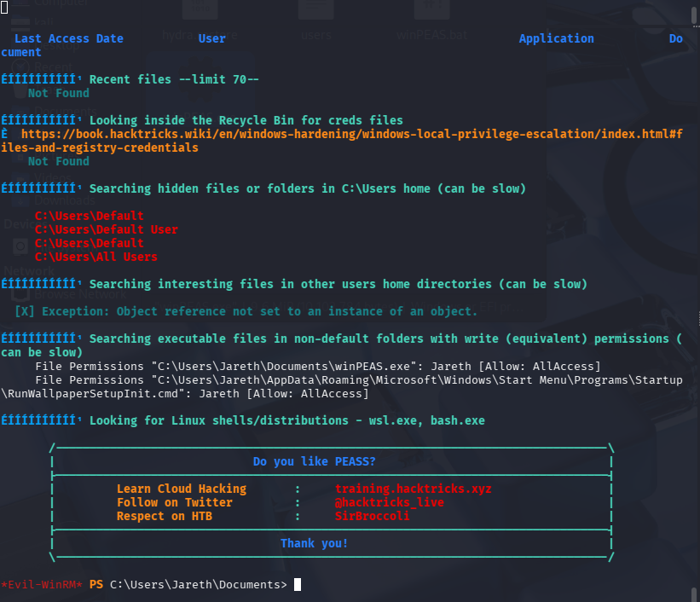Click the "Looking for Linux shells/distributions" heading
Screen dimensions: 700x602
(x=286, y=420)
